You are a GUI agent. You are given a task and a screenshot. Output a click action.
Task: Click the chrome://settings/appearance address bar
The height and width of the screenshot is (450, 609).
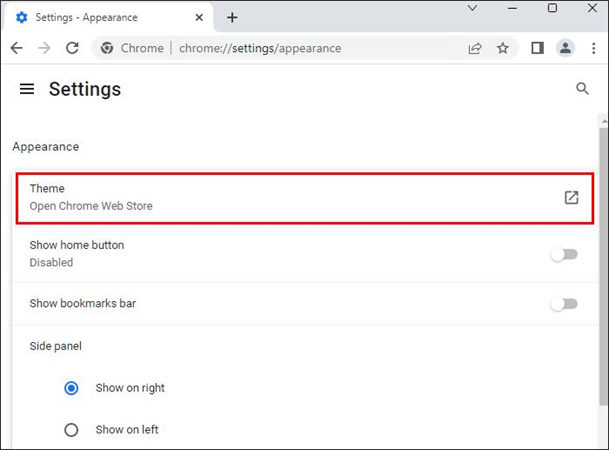[x=300, y=48]
